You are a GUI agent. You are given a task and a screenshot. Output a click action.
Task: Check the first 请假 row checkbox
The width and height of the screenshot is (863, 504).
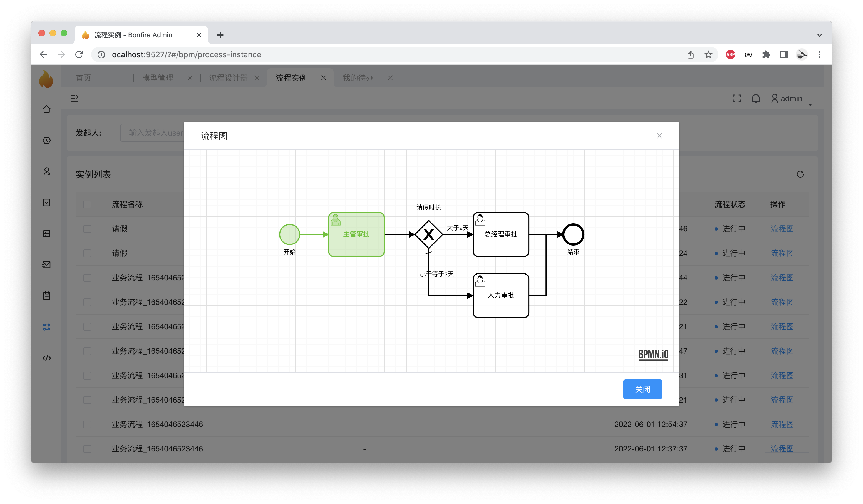[x=87, y=229]
